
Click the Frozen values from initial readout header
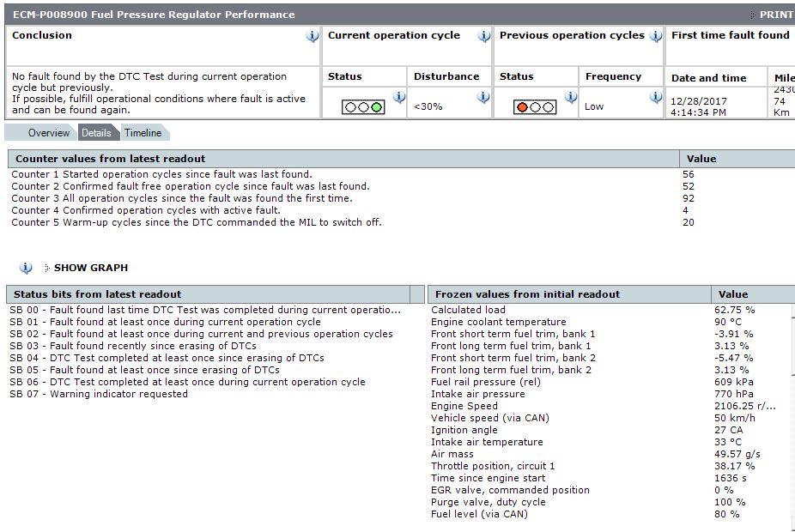point(525,294)
